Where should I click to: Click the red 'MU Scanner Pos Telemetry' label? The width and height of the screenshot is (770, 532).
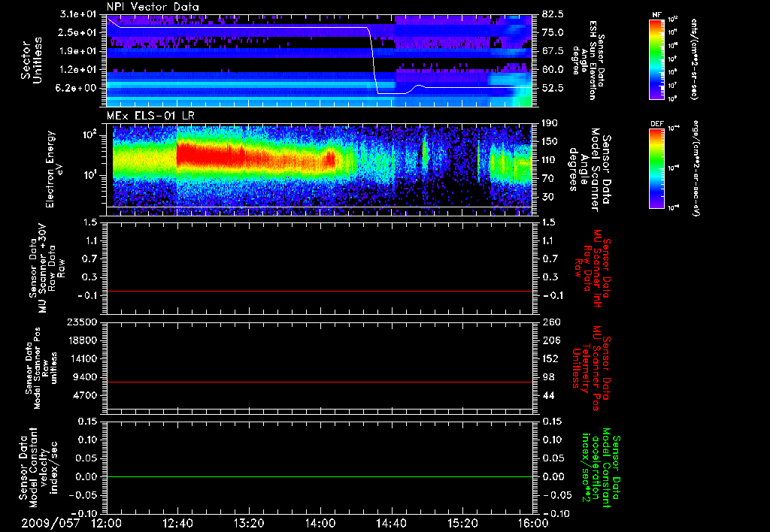click(x=591, y=368)
